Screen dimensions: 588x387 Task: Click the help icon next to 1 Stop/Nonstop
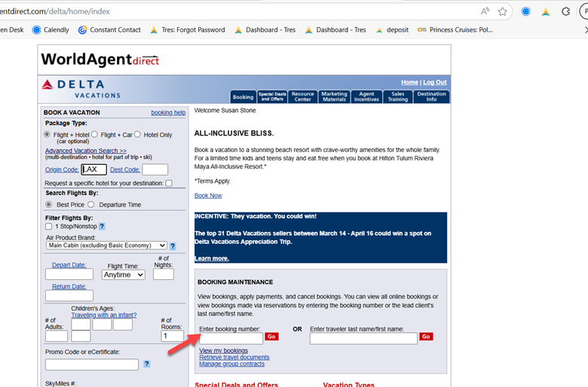102,227
